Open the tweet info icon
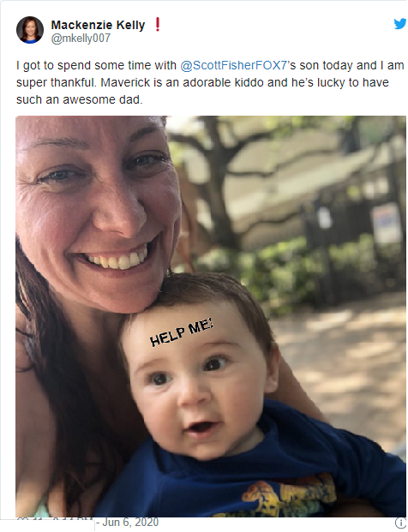The height and width of the screenshot is (532, 408). click(401, 523)
